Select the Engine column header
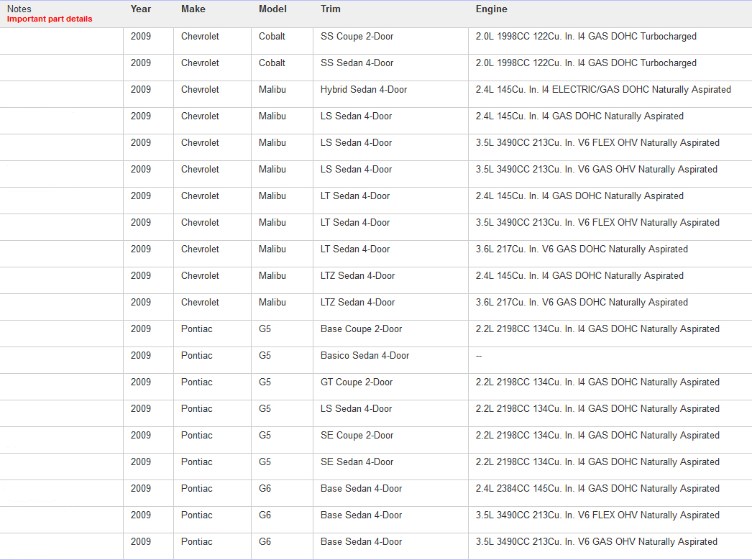Screen dimensions: 752x560 coord(491,9)
